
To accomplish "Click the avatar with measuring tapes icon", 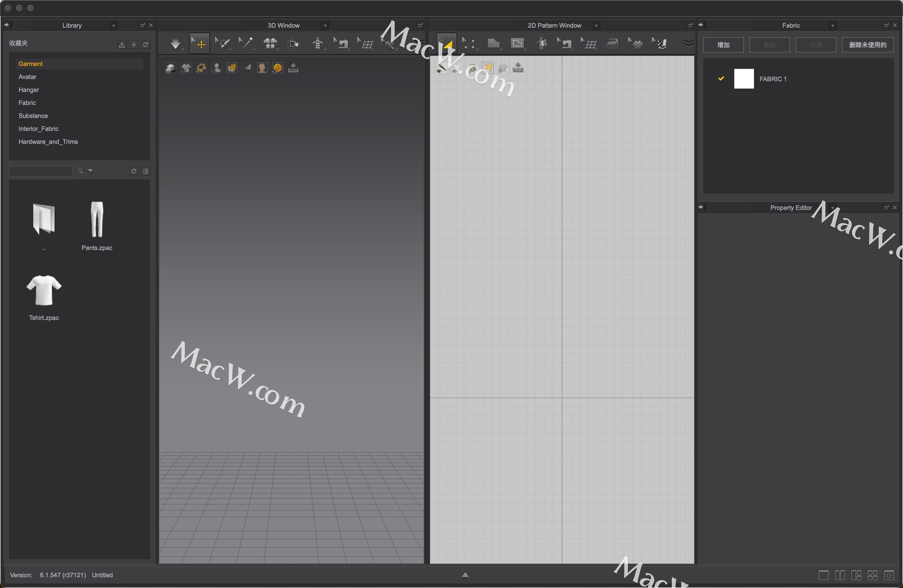I will [317, 44].
